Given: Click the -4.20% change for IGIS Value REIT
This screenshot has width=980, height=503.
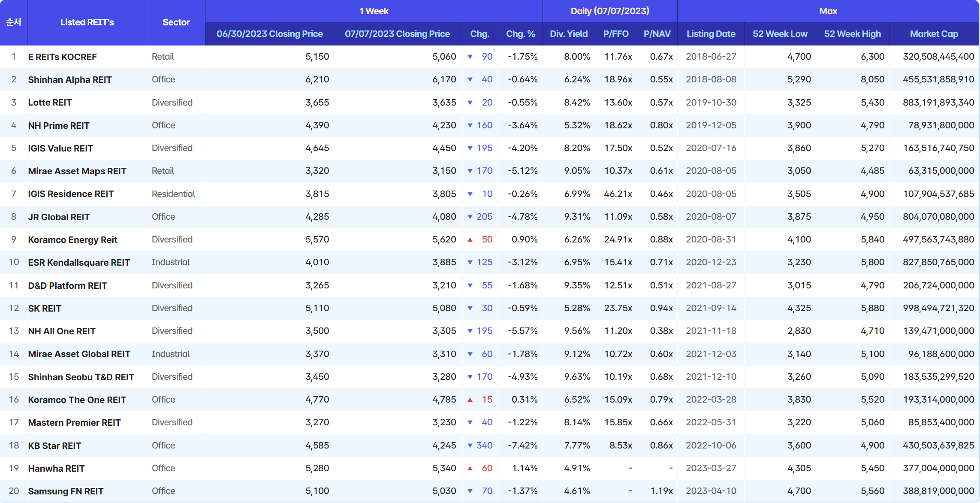Looking at the screenshot, I should pyautogui.click(x=522, y=148).
